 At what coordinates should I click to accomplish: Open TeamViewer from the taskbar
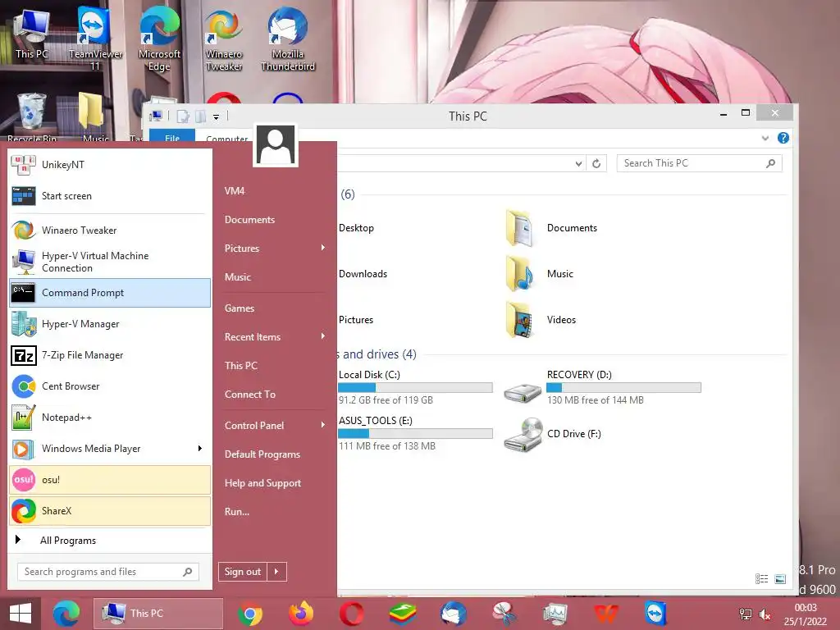tap(656, 614)
